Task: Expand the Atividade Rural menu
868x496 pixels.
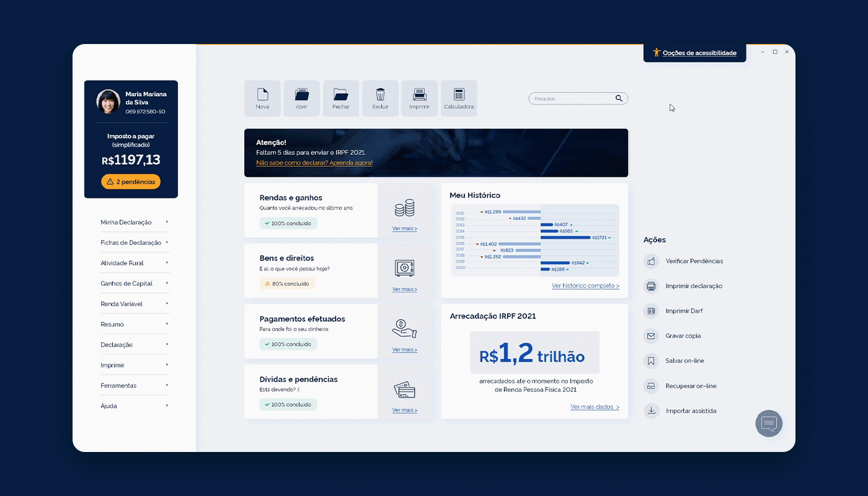Action: 135,263
